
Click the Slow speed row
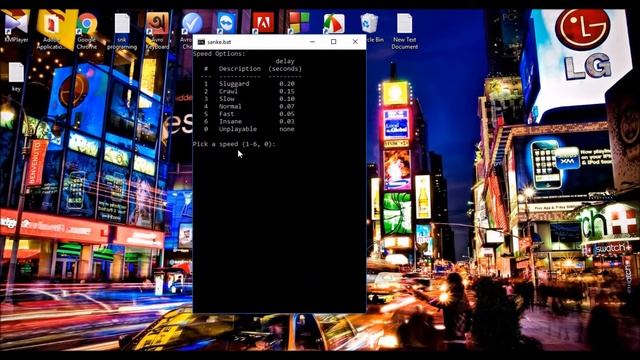[x=249, y=99]
